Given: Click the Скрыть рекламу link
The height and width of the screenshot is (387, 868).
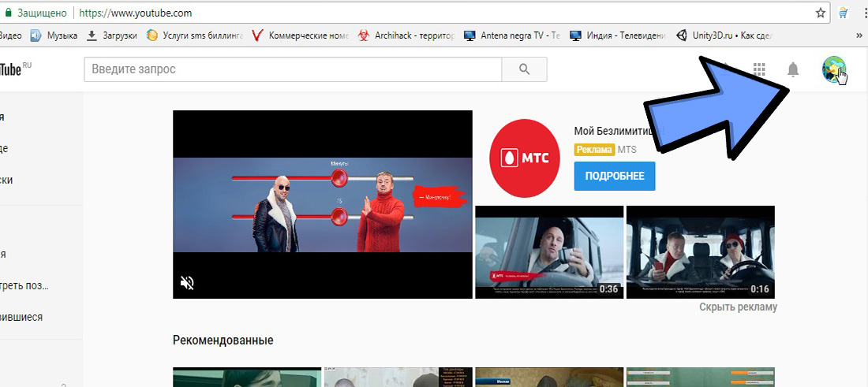Looking at the screenshot, I should tap(738, 307).
